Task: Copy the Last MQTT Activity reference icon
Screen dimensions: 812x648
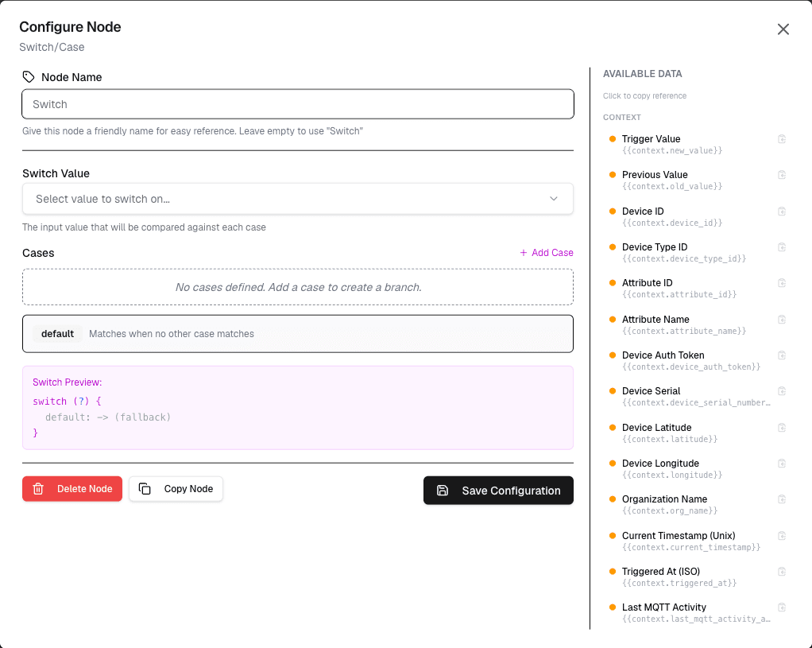Action: pyautogui.click(x=782, y=607)
